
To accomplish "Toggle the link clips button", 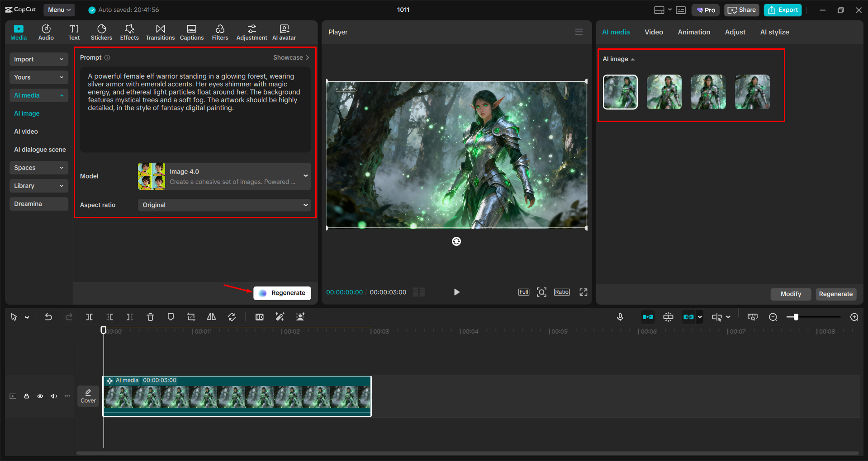I will coord(689,317).
